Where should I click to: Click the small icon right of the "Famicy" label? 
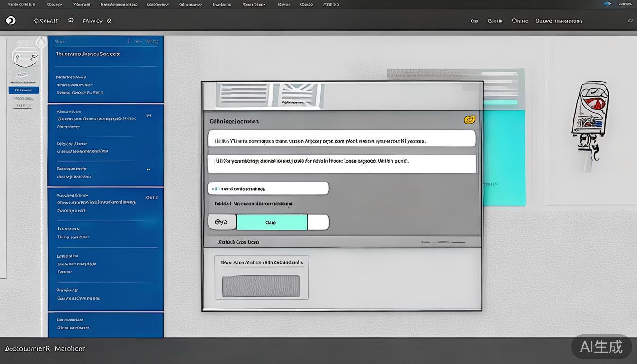click(x=109, y=21)
